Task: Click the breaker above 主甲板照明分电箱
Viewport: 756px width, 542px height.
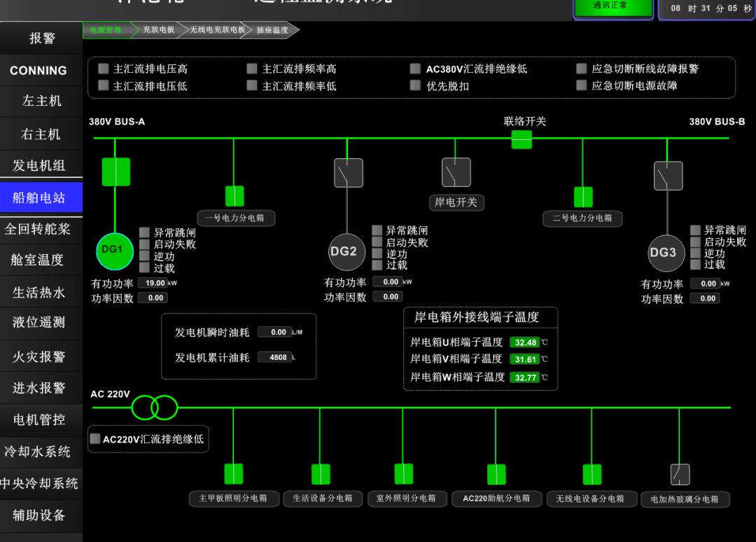Action: click(x=233, y=474)
